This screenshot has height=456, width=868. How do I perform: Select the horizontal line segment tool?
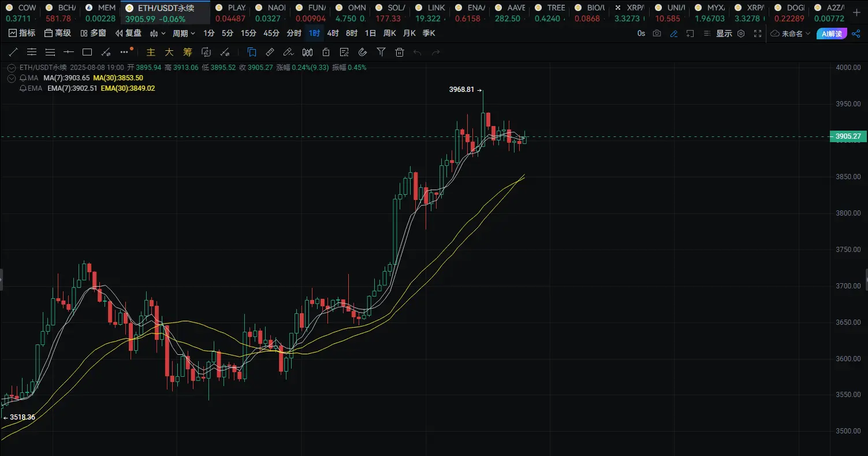pyautogui.click(x=69, y=53)
